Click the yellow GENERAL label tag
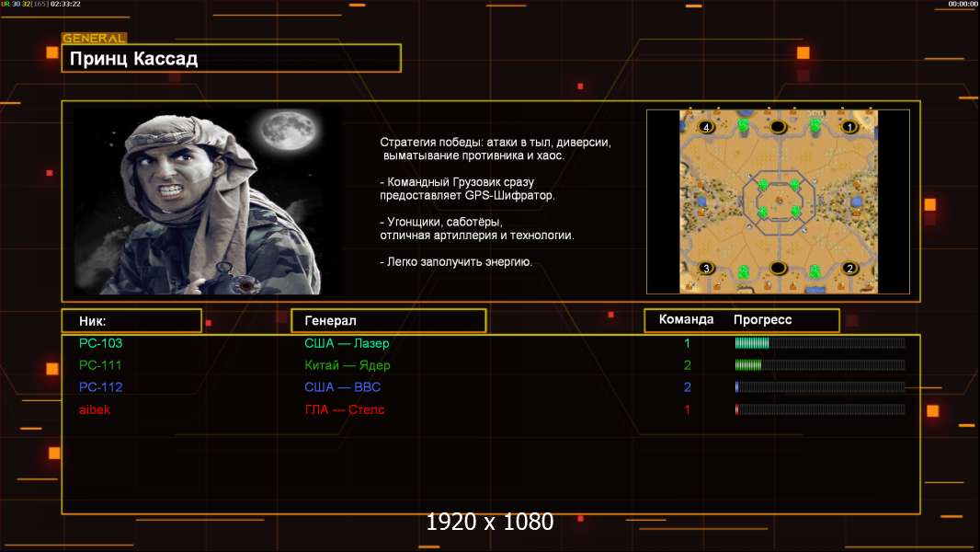Viewport: 980px width, 552px height. 95,38
